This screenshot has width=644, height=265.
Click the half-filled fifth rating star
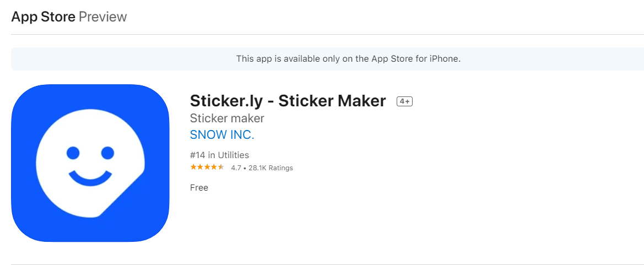[221, 167]
